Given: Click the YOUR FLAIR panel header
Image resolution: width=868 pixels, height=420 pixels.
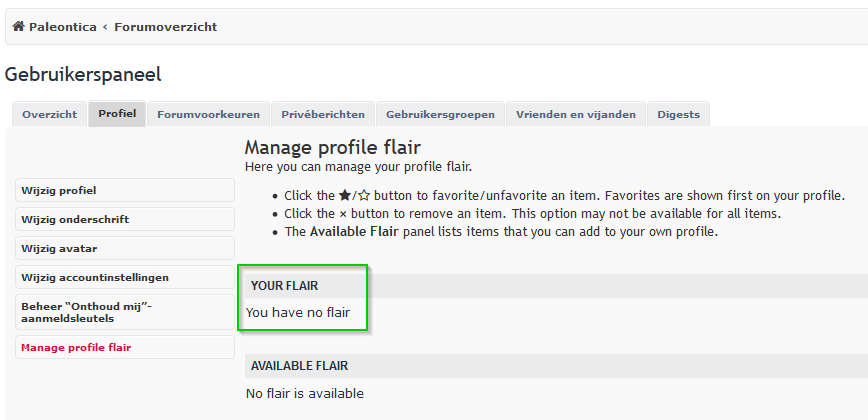Looking at the screenshot, I should click(284, 286).
